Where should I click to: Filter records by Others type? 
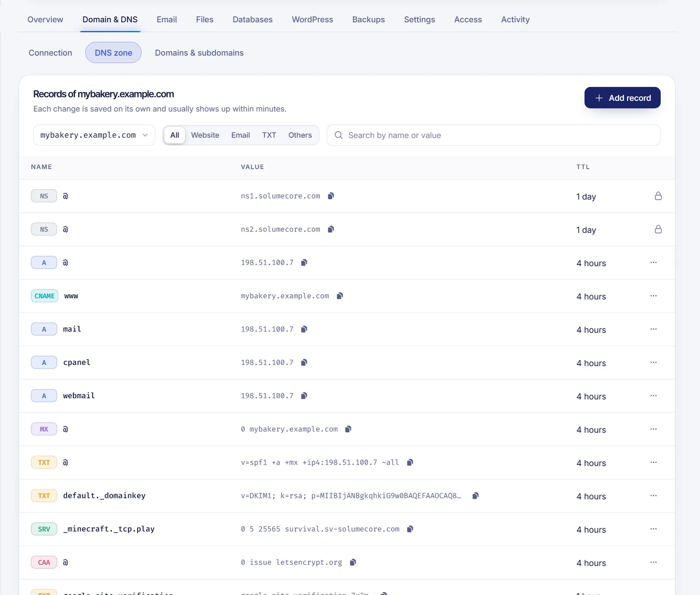(300, 135)
